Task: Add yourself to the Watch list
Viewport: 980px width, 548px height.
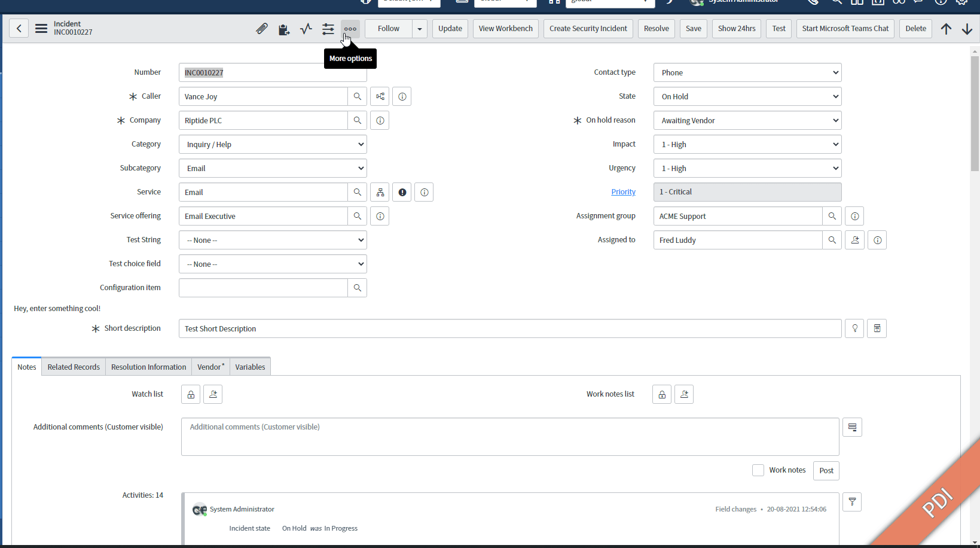Action: tap(213, 394)
